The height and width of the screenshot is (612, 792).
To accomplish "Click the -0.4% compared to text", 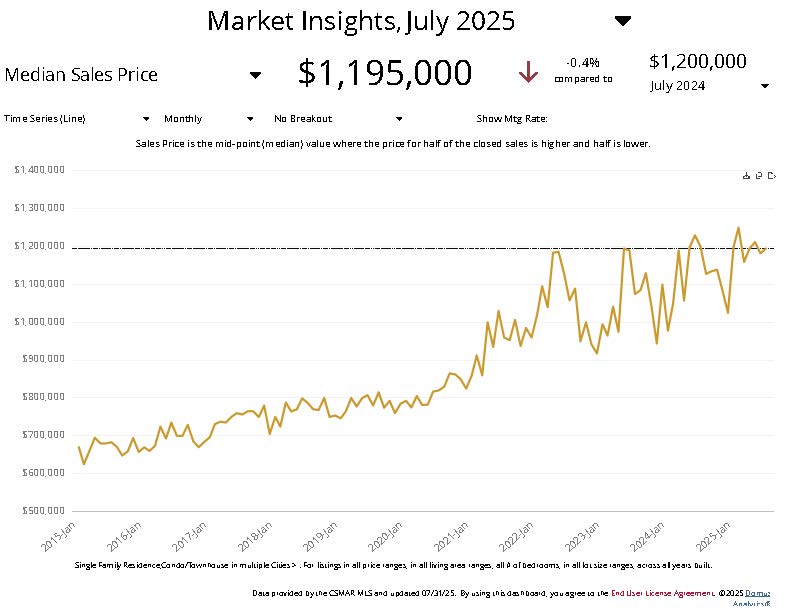I will [x=583, y=71].
